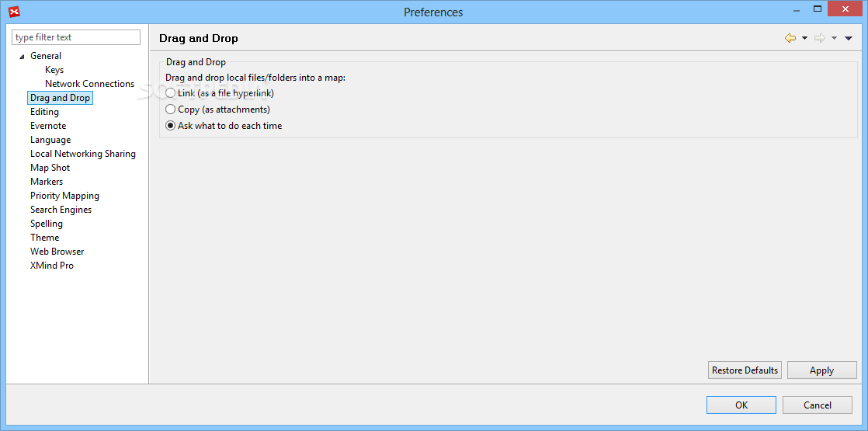Maximize the Preferences window
Image resolution: width=868 pixels, height=431 pixels.
(x=817, y=9)
